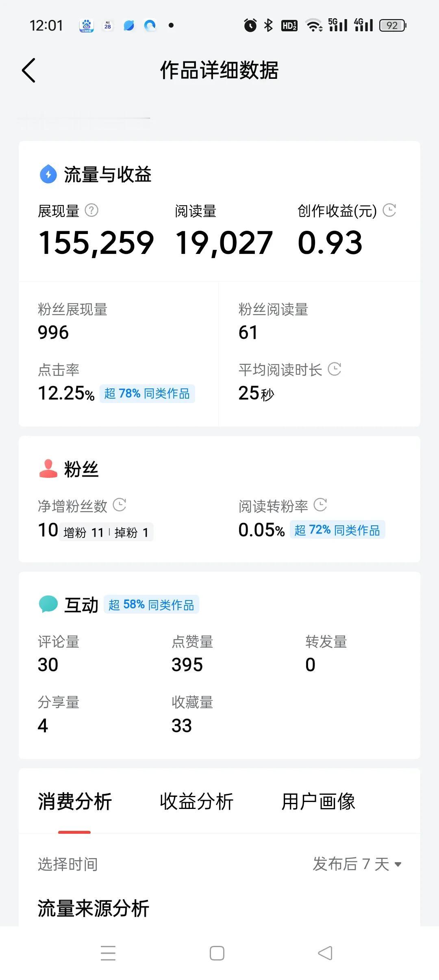Viewport: 439px width, 980px height.
Task: Switch to the 收益分析 tab
Action: click(x=196, y=802)
